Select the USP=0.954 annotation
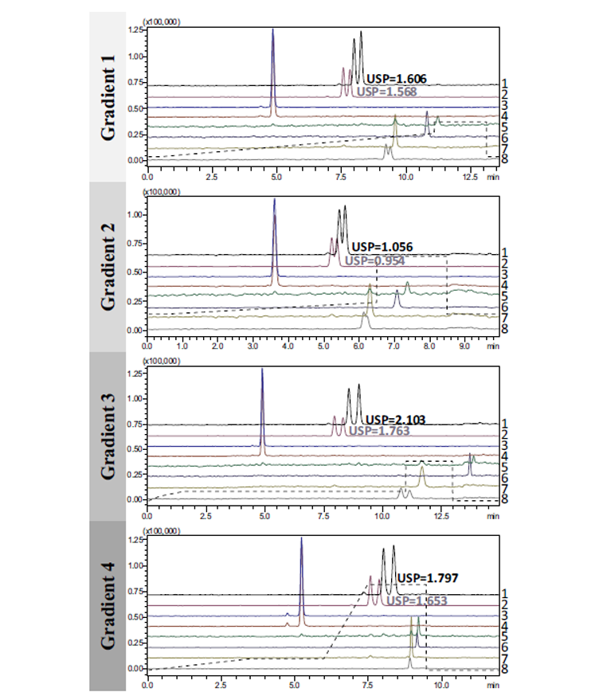The height and width of the screenshot is (700, 603). click(x=372, y=260)
